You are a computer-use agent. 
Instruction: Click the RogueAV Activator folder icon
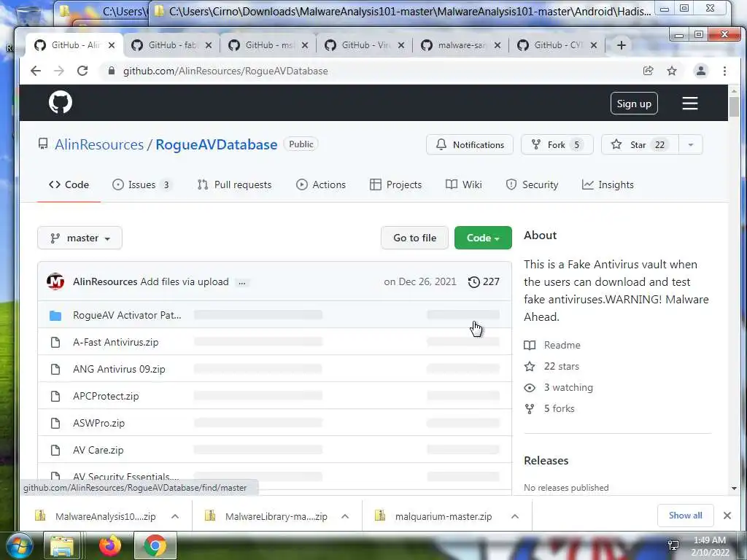[x=55, y=315]
